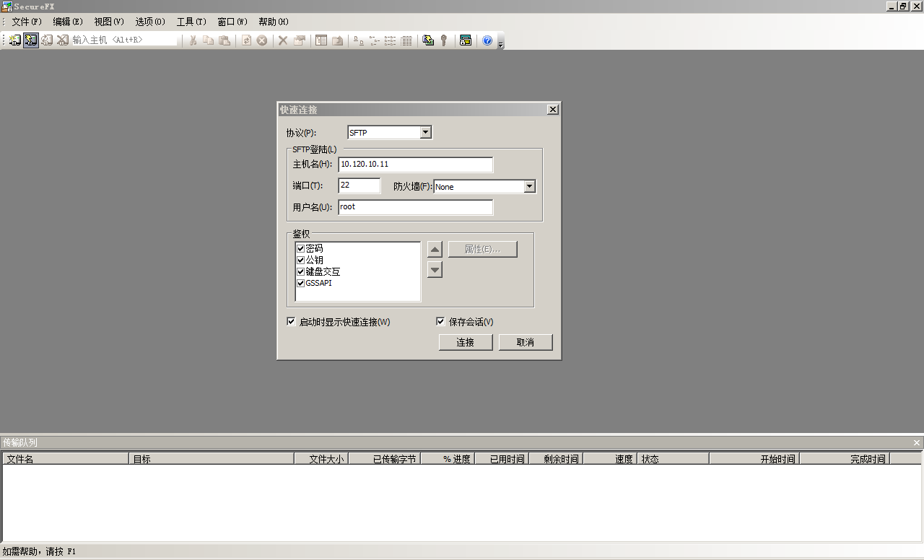924x560 pixels.
Task: Open the 工具(T) menu
Action: tap(191, 22)
